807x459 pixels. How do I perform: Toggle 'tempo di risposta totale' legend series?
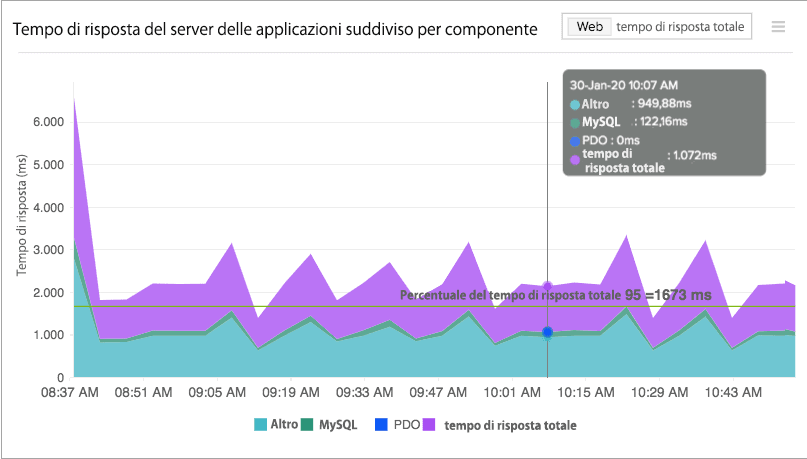tap(499, 425)
